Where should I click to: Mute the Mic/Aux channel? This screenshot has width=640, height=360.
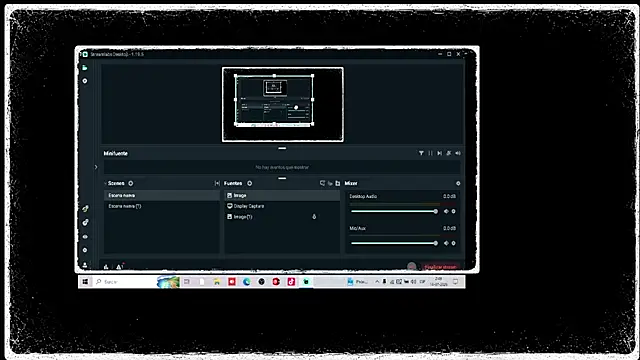[446, 243]
